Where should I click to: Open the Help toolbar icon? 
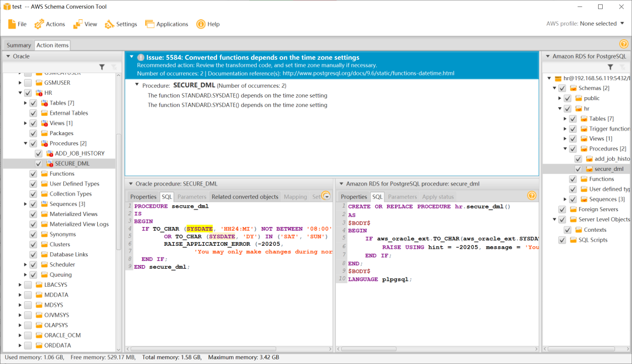click(201, 24)
